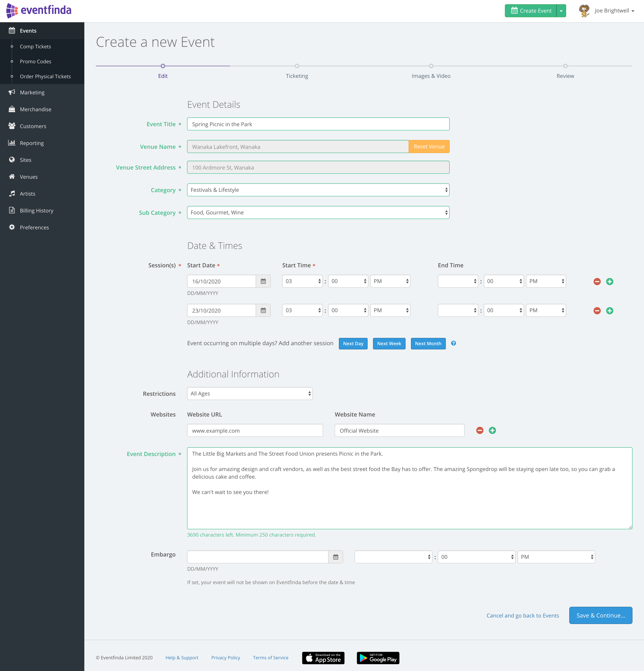Click the eventfinda logo
This screenshot has height=671, width=644.
39,11
